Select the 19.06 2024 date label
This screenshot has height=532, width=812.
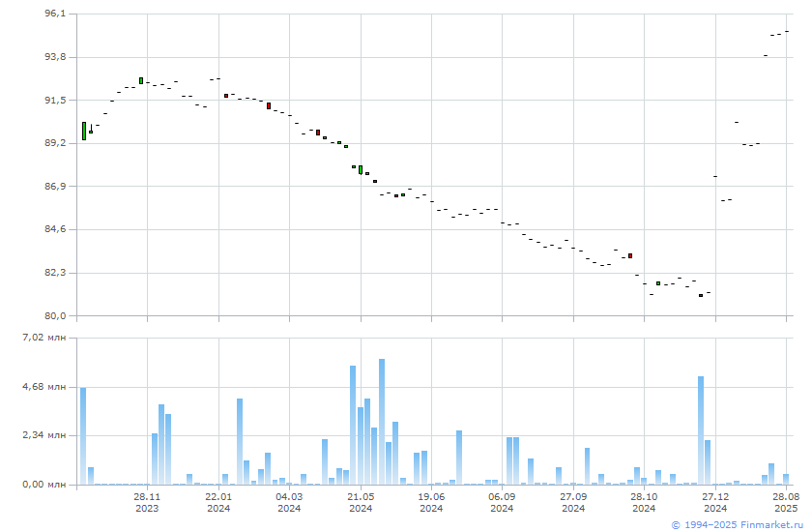(431, 502)
